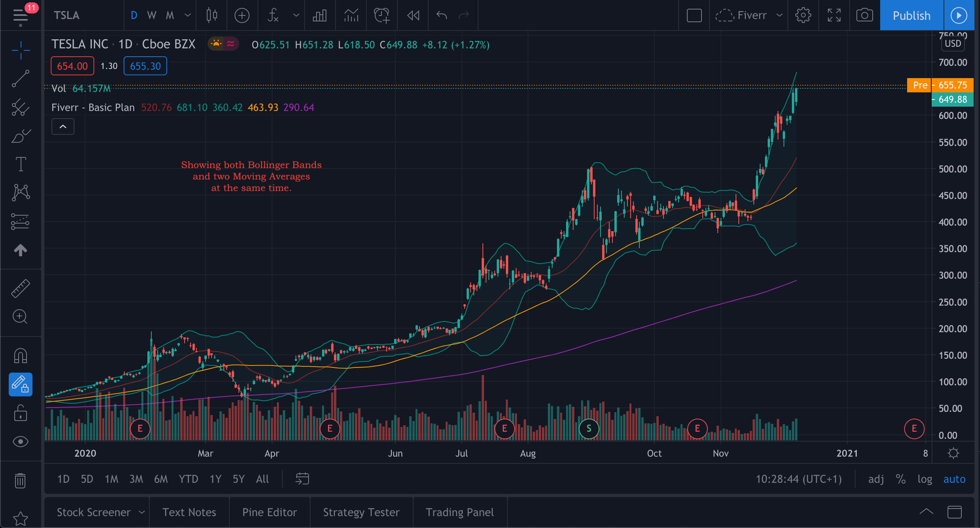This screenshot has height=528, width=980.
Task: Toggle log scale
Action: (x=925, y=479)
